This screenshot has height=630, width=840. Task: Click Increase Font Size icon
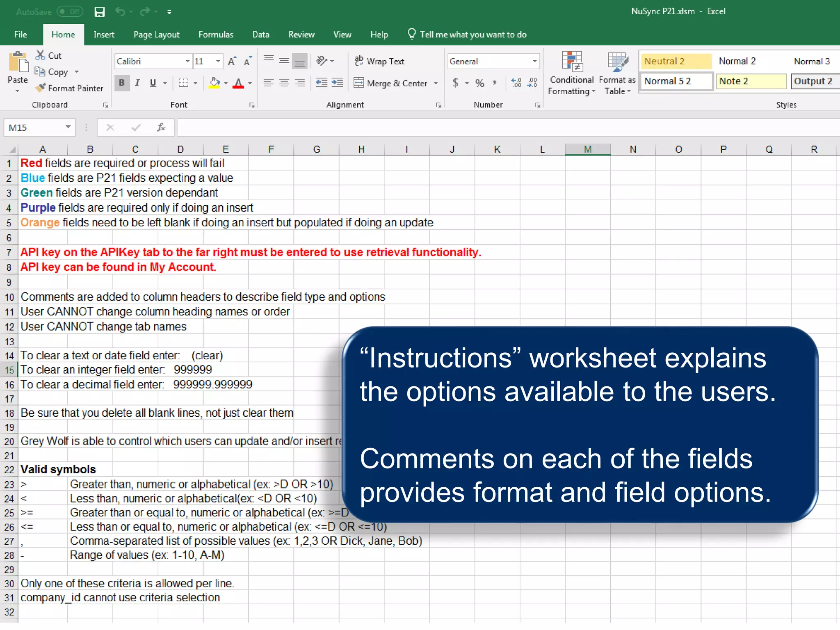(x=232, y=62)
